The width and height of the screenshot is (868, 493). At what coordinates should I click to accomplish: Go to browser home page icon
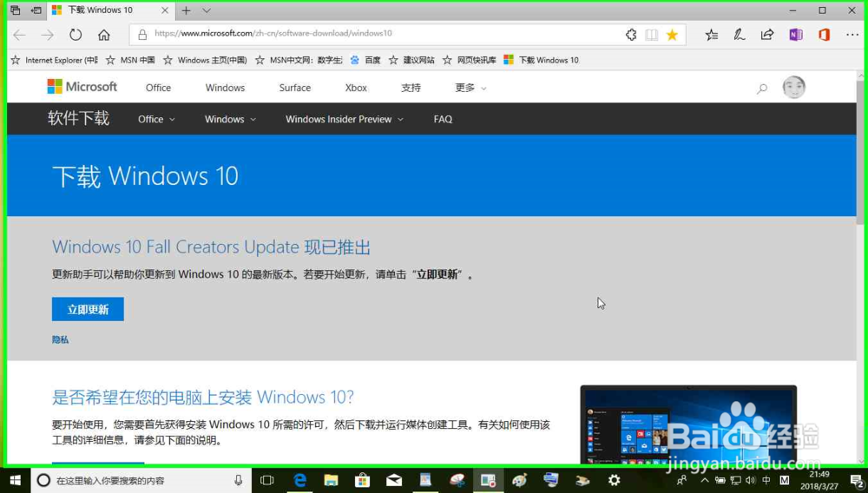pos(103,35)
